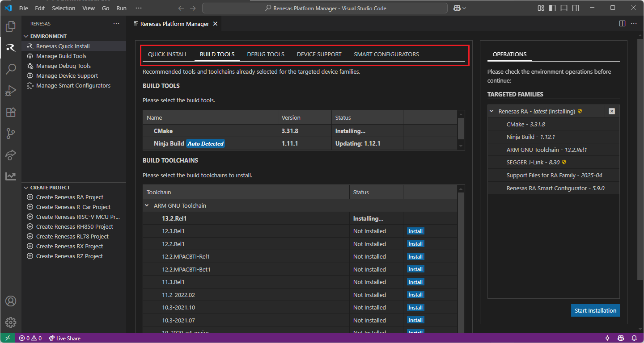Image resolution: width=644 pixels, height=343 pixels.
Task: Open the Renesas extension in activity bar
Action: pos(11,48)
